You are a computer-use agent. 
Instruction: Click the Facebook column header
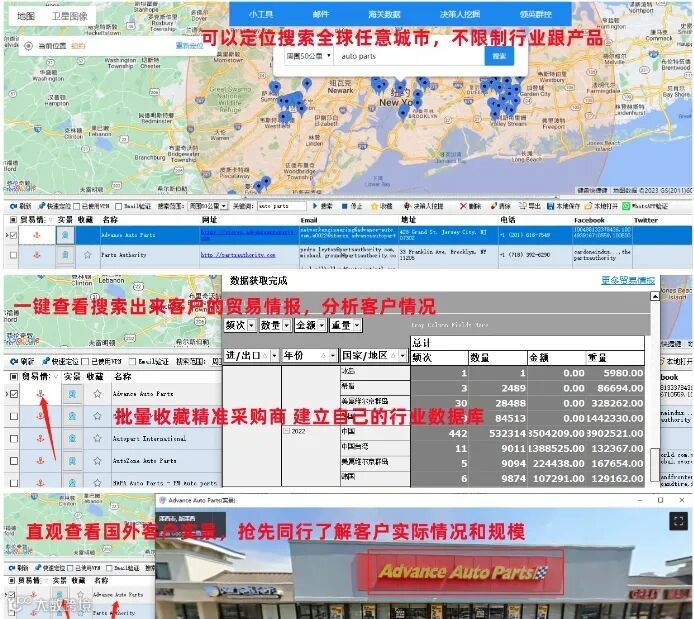point(589,220)
